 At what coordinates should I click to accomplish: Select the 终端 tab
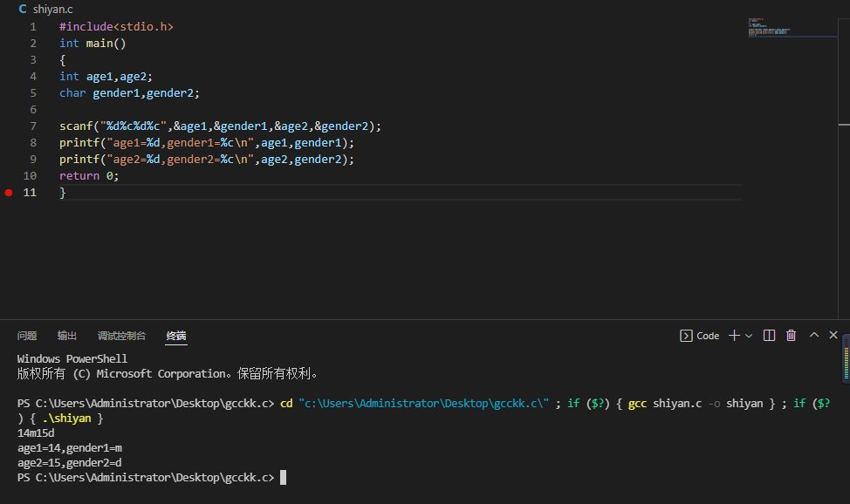[x=176, y=336]
